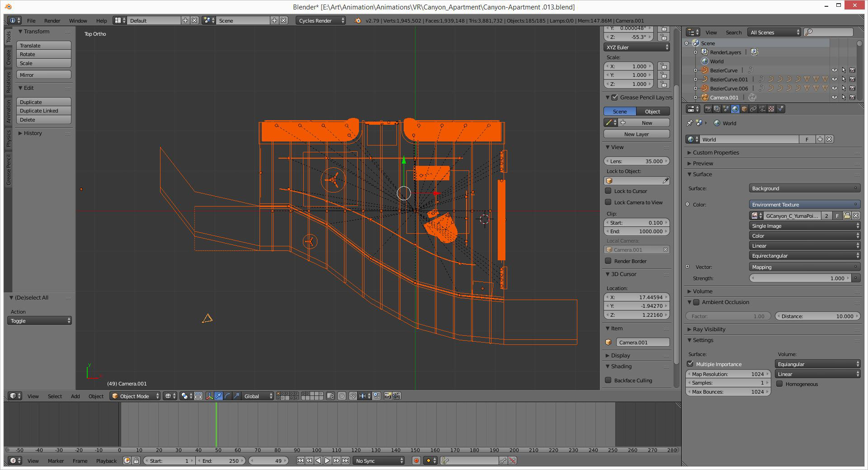Expand the BezierCurve.006 tree node

(x=696, y=89)
